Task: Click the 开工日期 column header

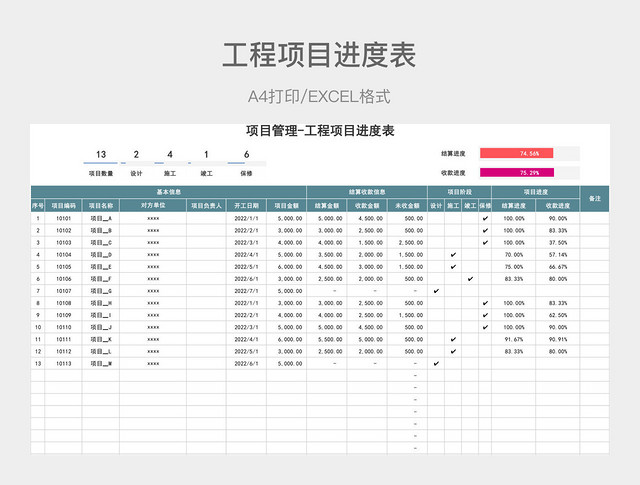Action: [247, 205]
